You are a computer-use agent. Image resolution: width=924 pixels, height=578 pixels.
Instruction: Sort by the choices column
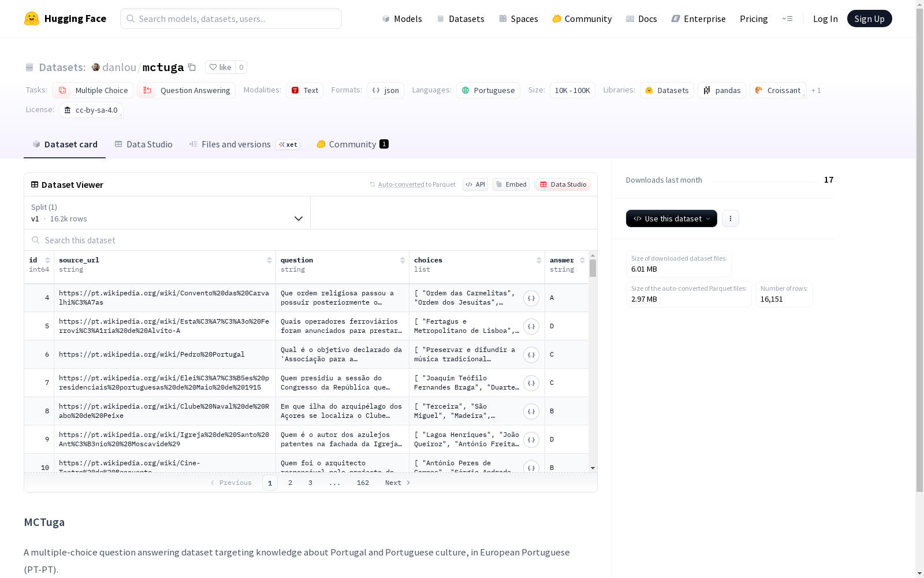539,260
